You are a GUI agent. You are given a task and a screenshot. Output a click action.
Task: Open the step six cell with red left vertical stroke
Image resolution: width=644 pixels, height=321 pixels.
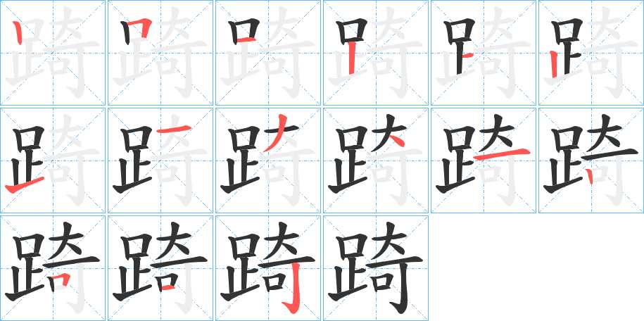point(591,53)
